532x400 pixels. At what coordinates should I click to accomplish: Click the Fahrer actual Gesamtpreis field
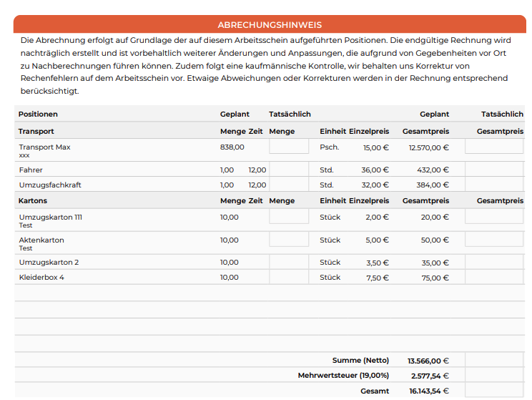click(x=494, y=169)
